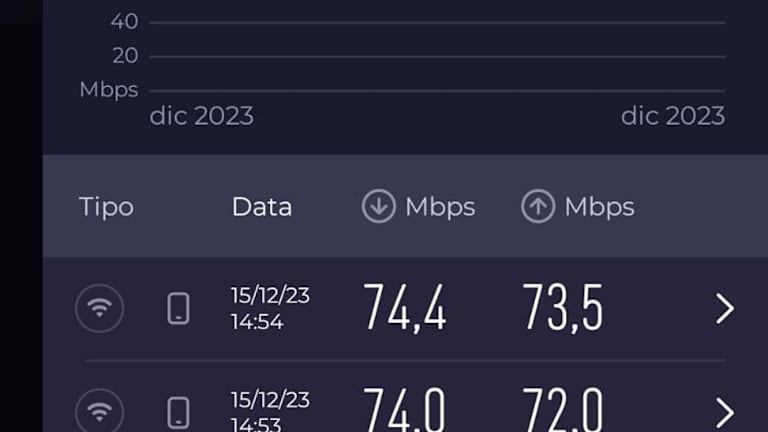Viewport: 768px width, 432px height.
Task: Select the 74,4 download speed value
Action: point(404,307)
